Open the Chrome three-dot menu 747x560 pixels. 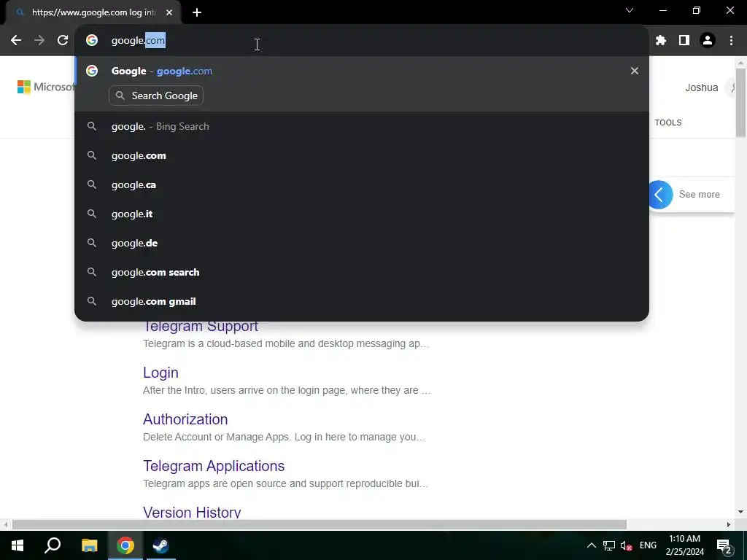[x=731, y=41]
